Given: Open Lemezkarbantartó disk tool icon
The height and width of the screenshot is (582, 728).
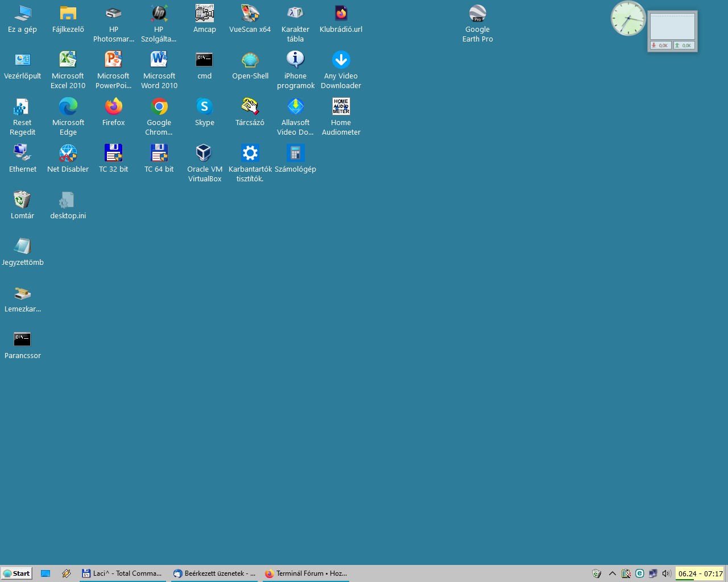Looking at the screenshot, I should coord(23,298).
